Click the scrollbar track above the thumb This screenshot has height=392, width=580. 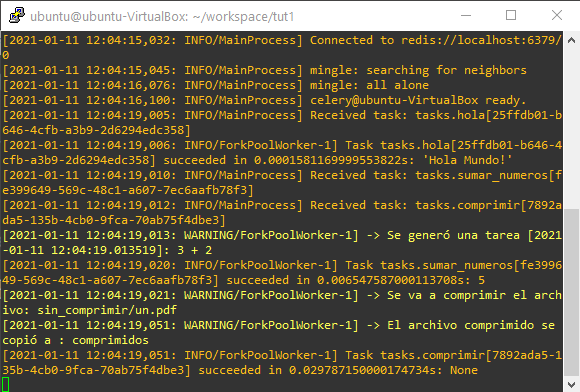click(571, 128)
